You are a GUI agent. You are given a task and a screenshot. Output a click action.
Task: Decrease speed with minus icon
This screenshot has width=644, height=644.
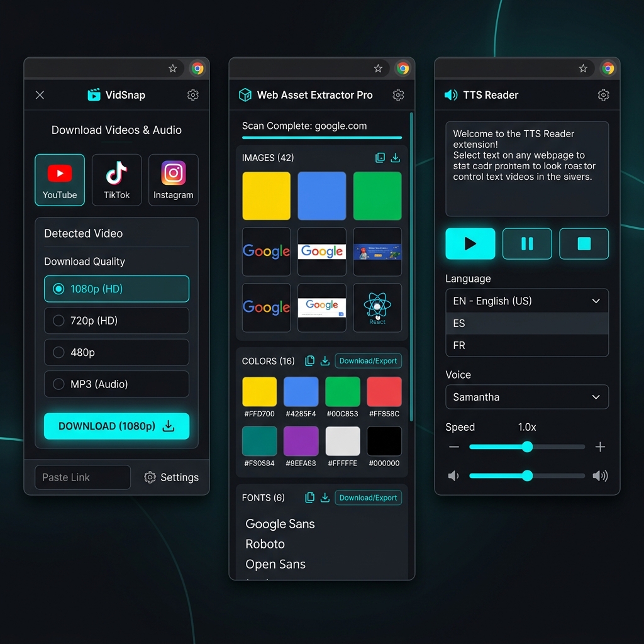tap(454, 447)
